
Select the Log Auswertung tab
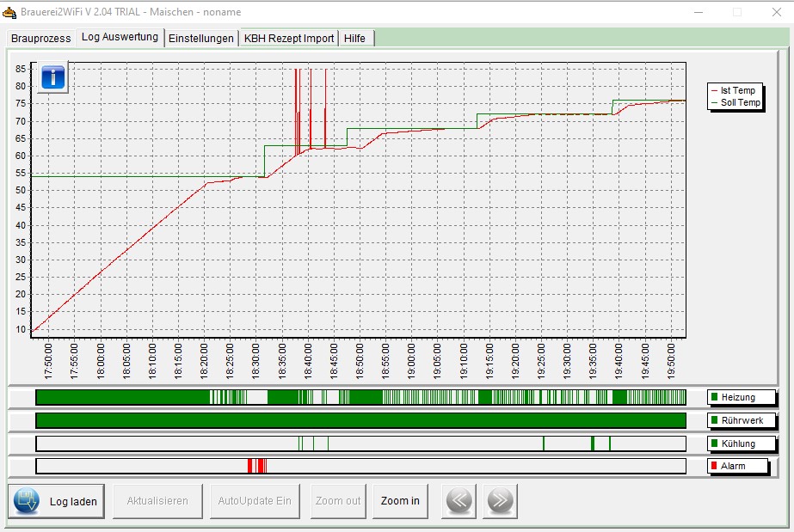click(120, 37)
